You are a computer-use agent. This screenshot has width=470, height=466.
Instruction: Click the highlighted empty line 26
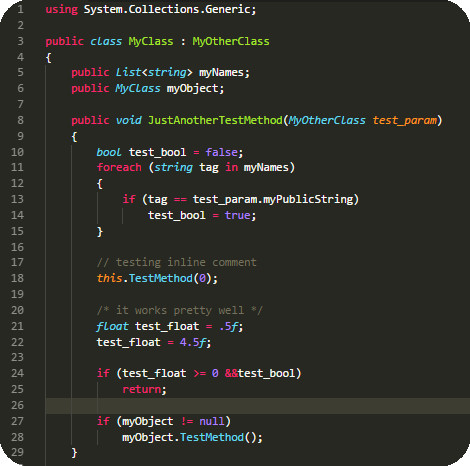pyautogui.click(x=257, y=406)
